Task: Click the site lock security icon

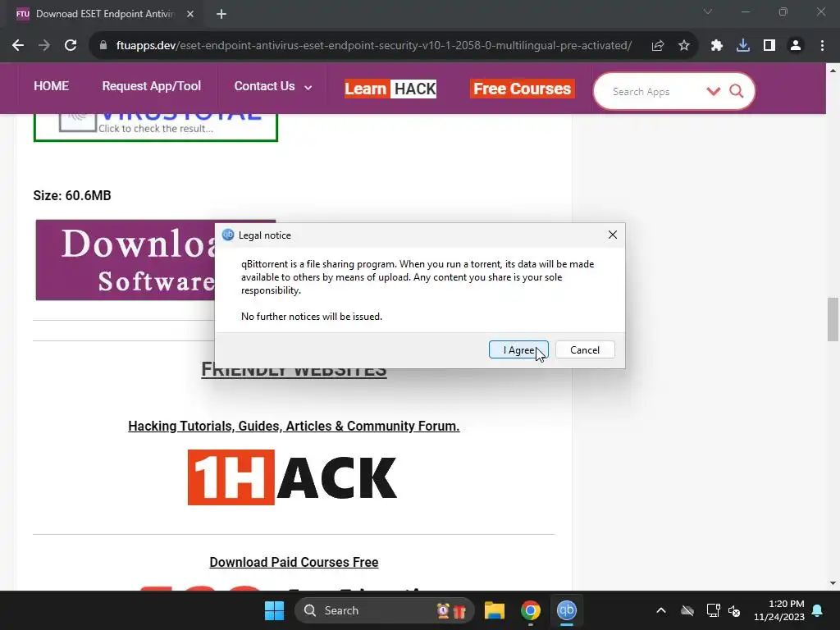Action: pyautogui.click(x=103, y=46)
